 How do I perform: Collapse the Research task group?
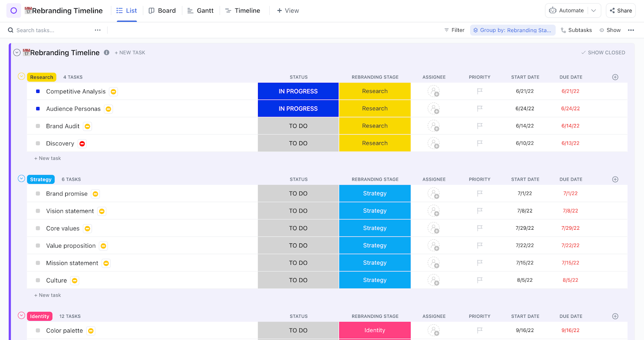(x=21, y=76)
